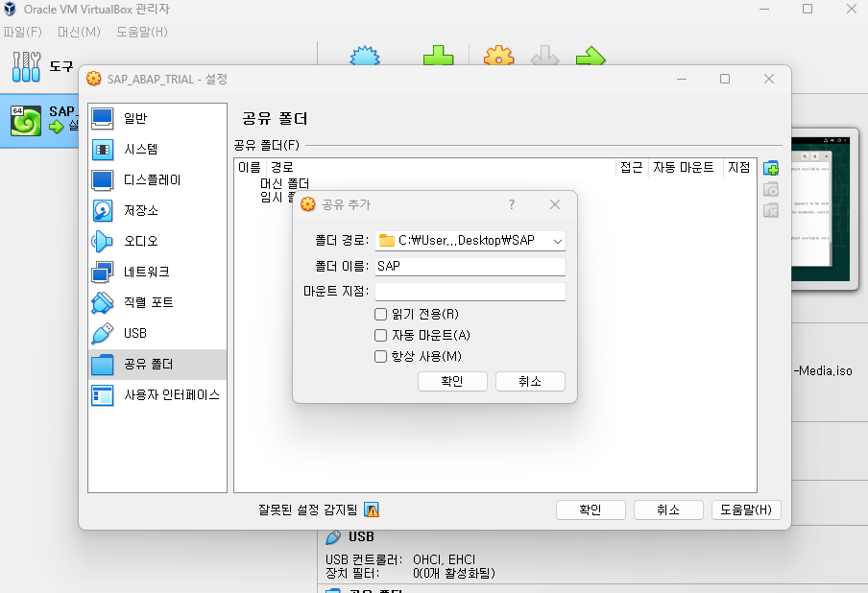The width and height of the screenshot is (868, 593).
Task: Click 취소 in the settings window
Action: 668,510
